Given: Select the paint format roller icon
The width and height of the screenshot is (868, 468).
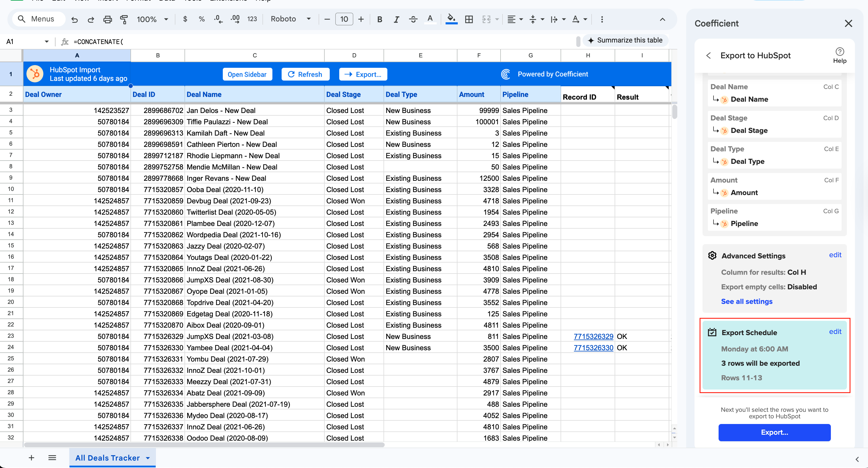Looking at the screenshot, I should [x=124, y=19].
